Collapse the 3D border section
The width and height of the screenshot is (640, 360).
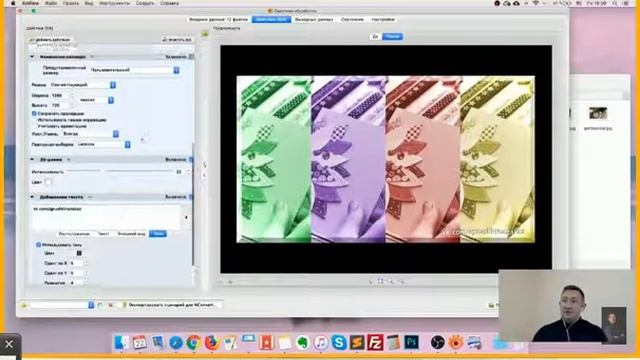pyautogui.click(x=32, y=160)
